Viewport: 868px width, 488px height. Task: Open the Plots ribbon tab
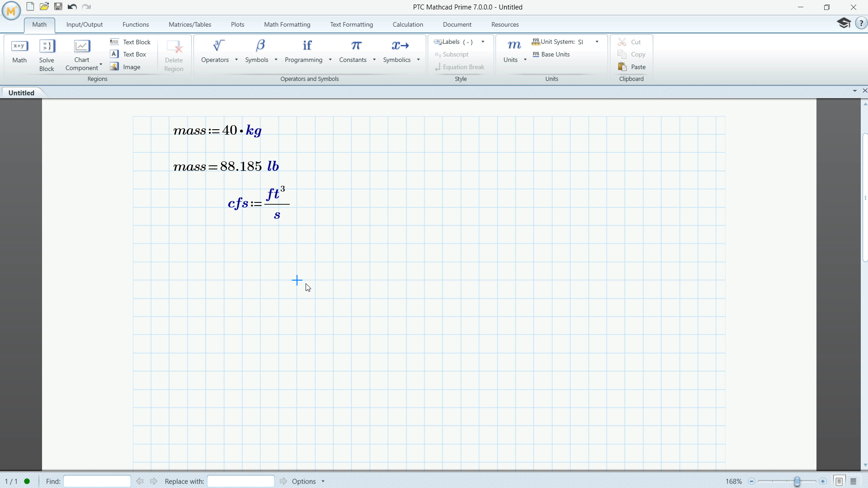(237, 24)
